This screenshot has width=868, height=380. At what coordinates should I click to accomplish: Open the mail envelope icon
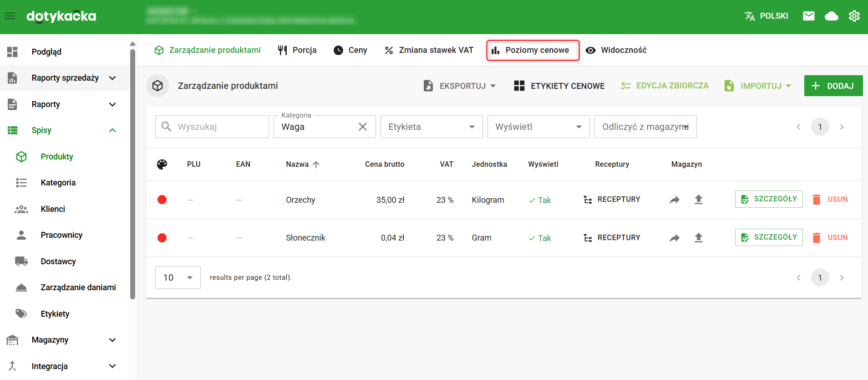point(809,16)
